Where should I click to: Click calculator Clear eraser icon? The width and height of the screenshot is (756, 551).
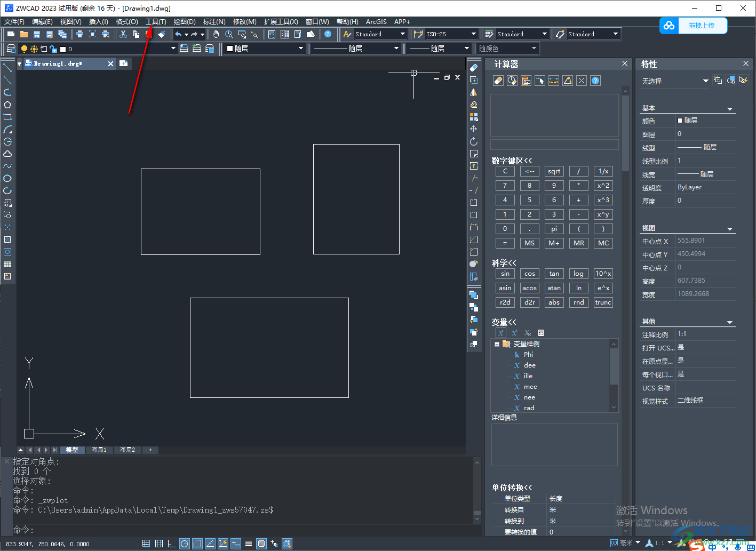tap(498, 81)
